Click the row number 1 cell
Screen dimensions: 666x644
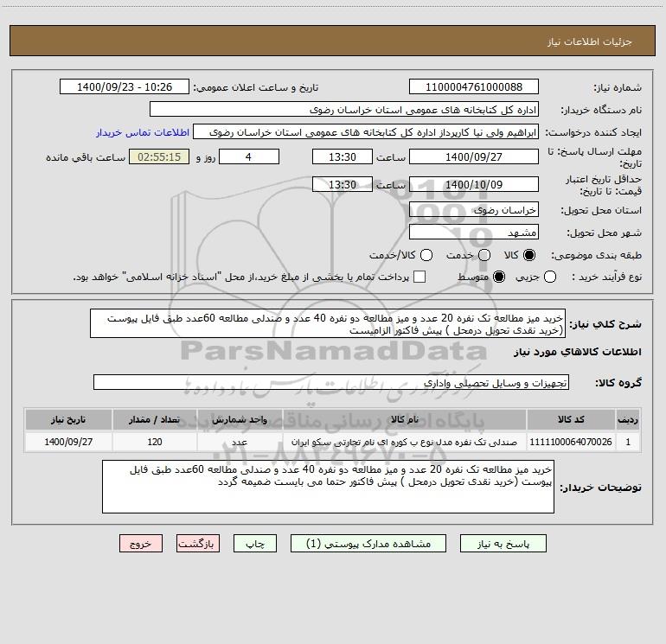coord(628,442)
